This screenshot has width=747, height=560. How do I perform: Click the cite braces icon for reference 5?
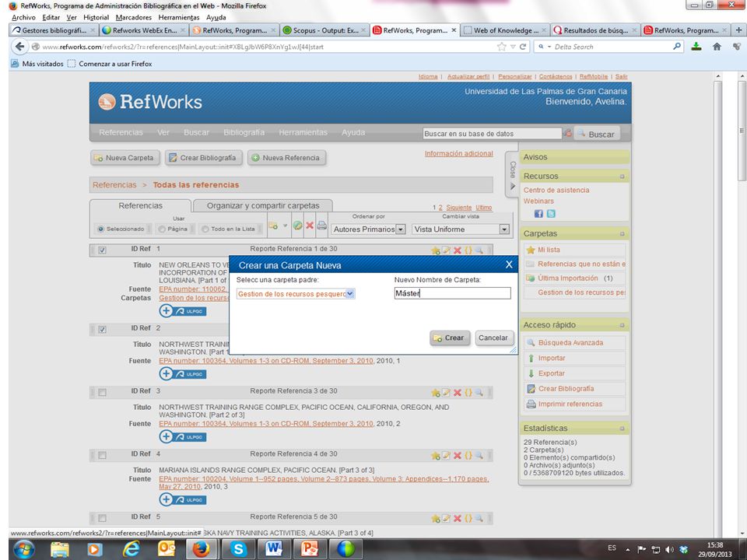click(468, 518)
